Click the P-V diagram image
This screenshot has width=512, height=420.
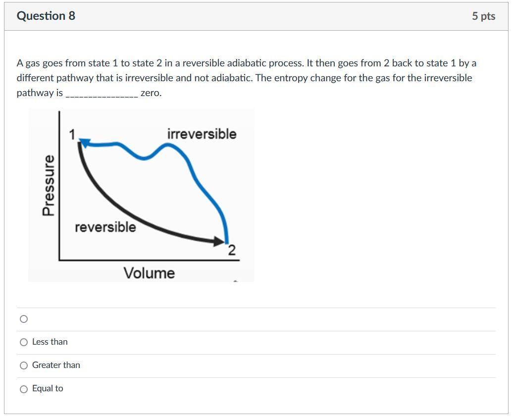coord(141,193)
